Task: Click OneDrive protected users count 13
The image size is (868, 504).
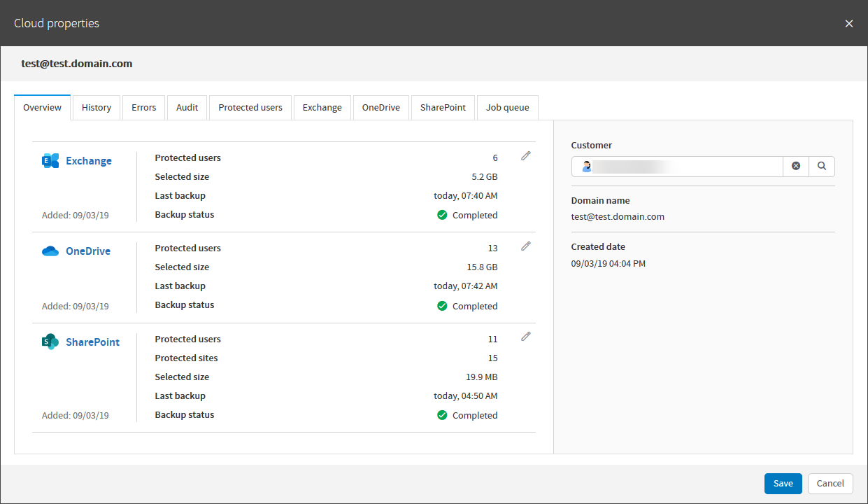Action: point(493,248)
